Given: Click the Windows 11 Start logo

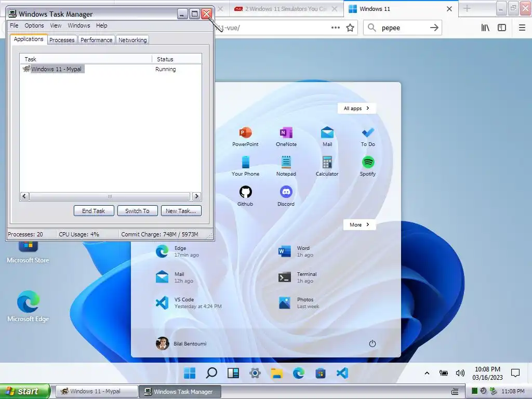Looking at the screenshot, I should click(190, 373).
